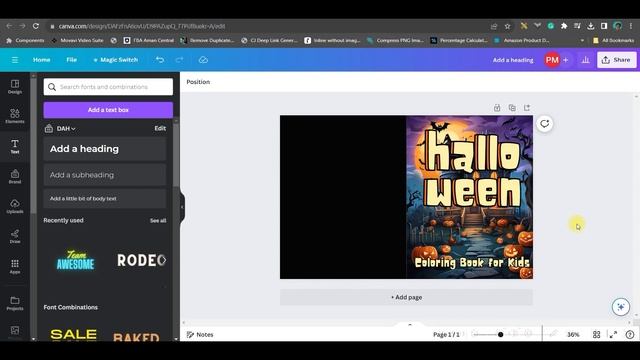Click the Edit brand kit link
This screenshot has height=360, width=640.
(x=160, y=128)
